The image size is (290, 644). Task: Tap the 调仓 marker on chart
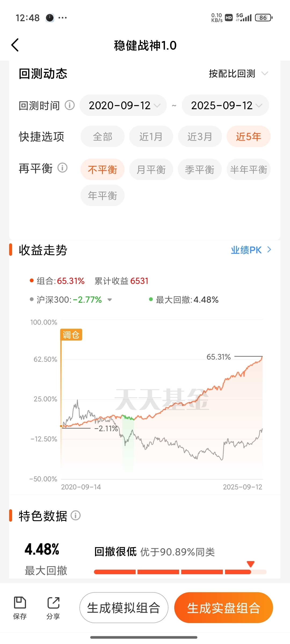(x=71, y=335)
